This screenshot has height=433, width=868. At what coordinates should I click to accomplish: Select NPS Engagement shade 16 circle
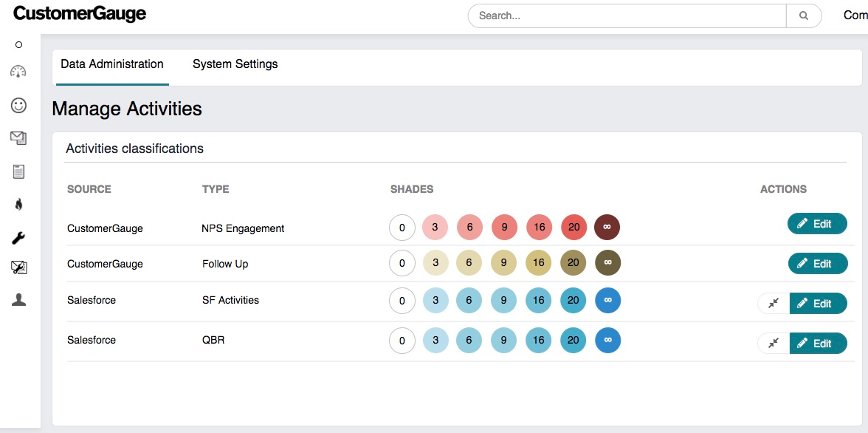(x=539, y=227)
